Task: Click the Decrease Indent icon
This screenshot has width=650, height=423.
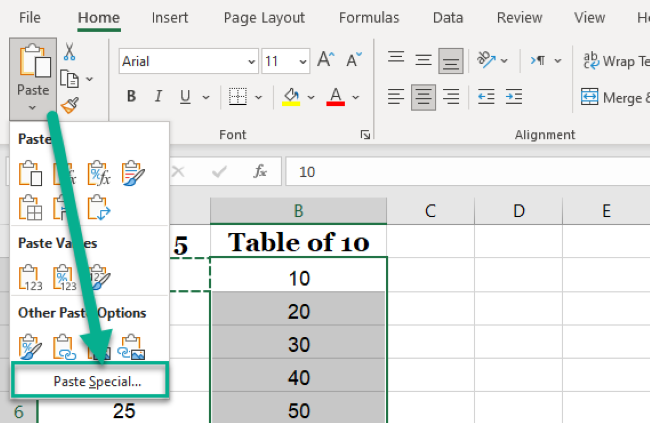Action: tap(487, 97)
